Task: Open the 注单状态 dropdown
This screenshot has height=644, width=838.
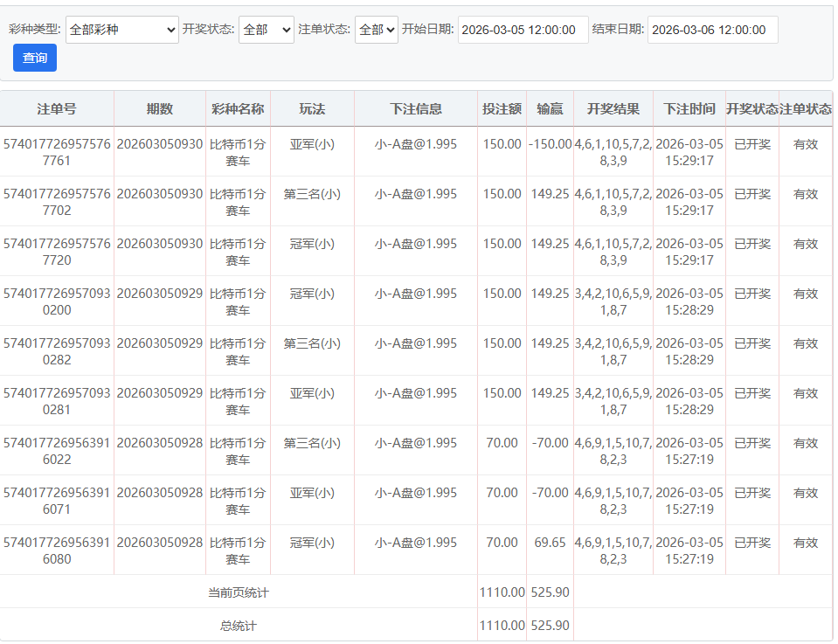Action: pyautogui.click(x=376, y=30)
